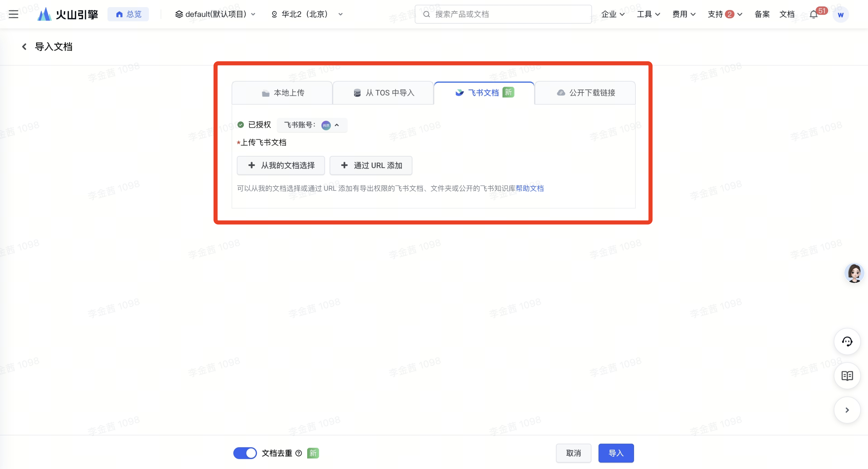Switch to the 公开下载链接 tab
Viewport: 868px width, 469px height.
pyautogui.click(x=585, y=93)
